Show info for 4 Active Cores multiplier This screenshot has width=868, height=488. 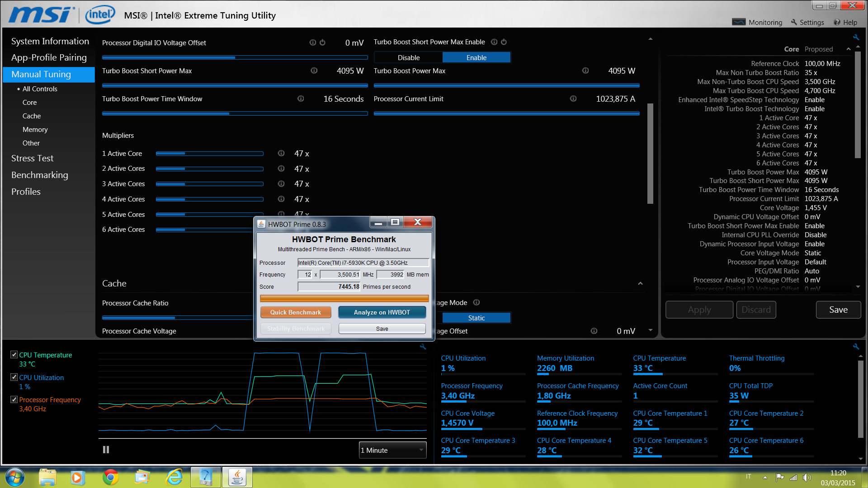(281, 199)
